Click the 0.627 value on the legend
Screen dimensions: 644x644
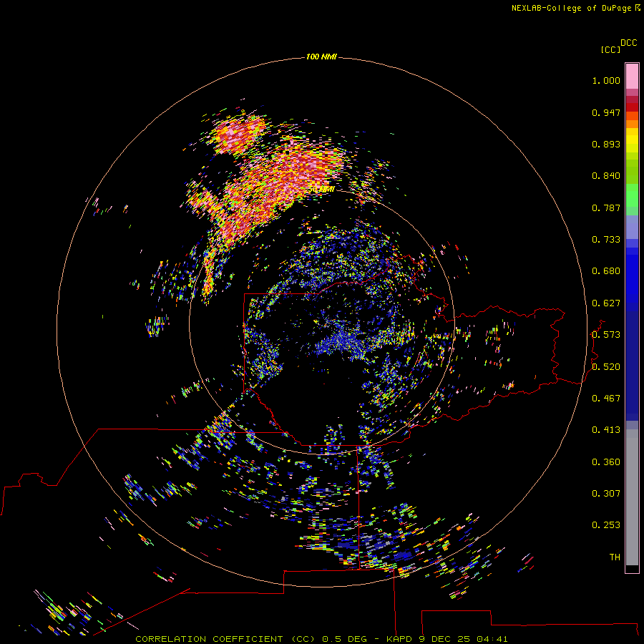point(606,303)
